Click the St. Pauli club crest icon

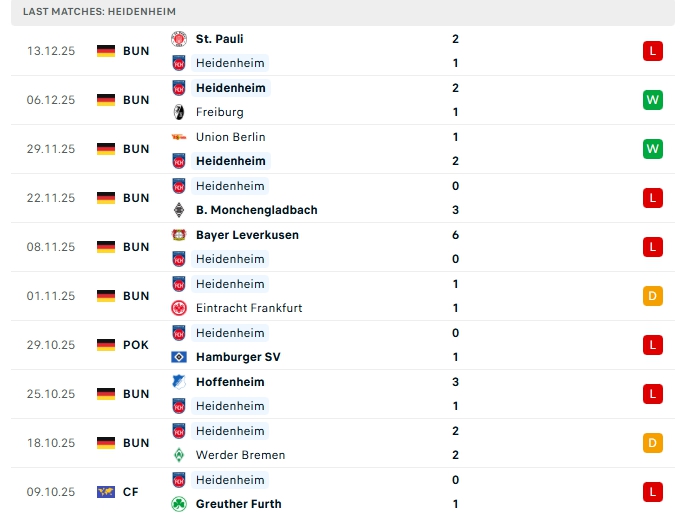pyautogui.click(x=179, y=39)
